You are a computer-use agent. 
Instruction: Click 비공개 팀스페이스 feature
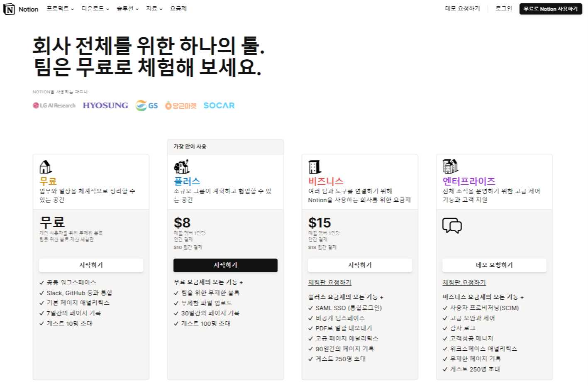click(x=340, y=318)
